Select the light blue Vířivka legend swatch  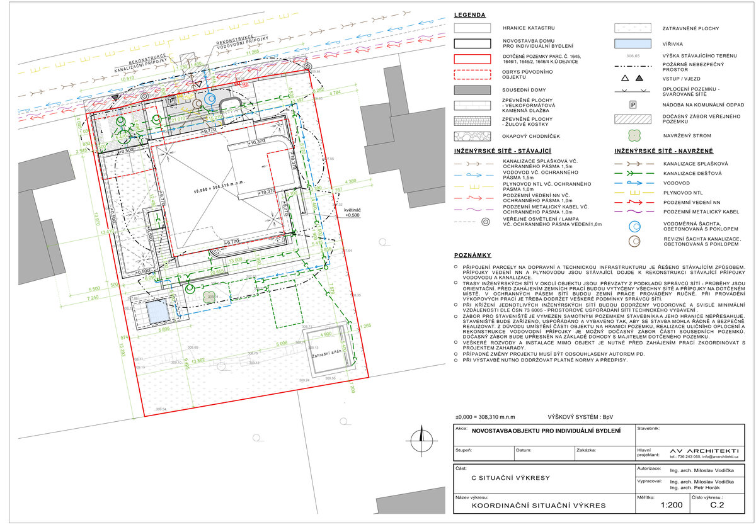(632, 43)
